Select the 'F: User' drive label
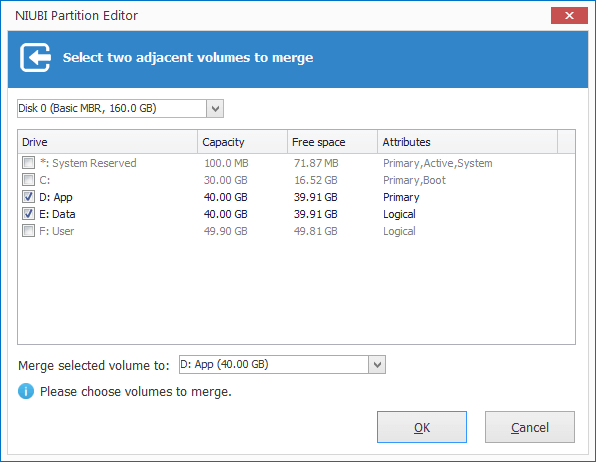Screen dimensions: 596x462 click(x=57, y=231)
